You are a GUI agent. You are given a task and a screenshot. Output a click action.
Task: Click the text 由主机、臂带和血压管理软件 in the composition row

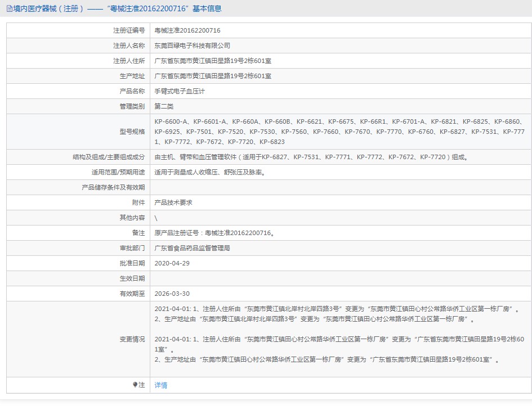click(195, 157)
